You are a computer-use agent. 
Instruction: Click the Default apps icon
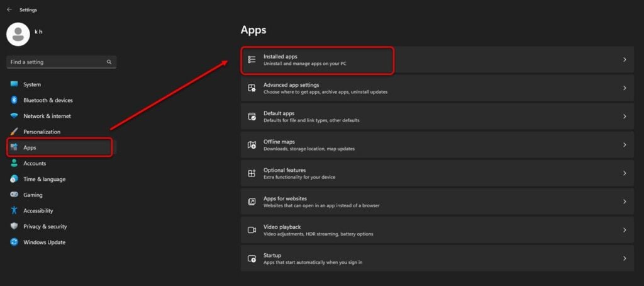(252, 117)
